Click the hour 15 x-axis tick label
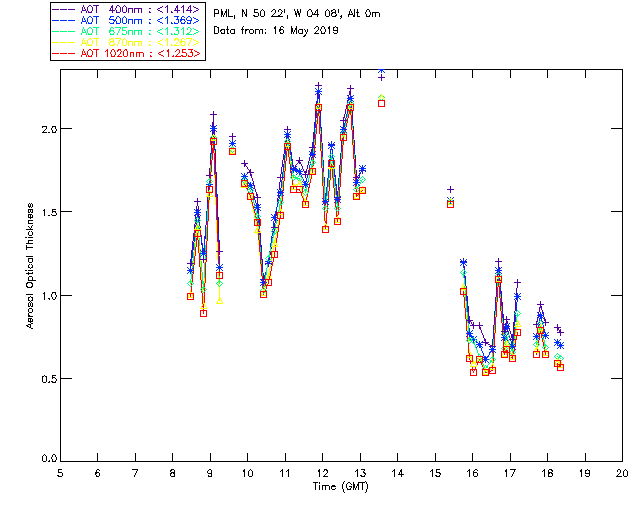 435,473
